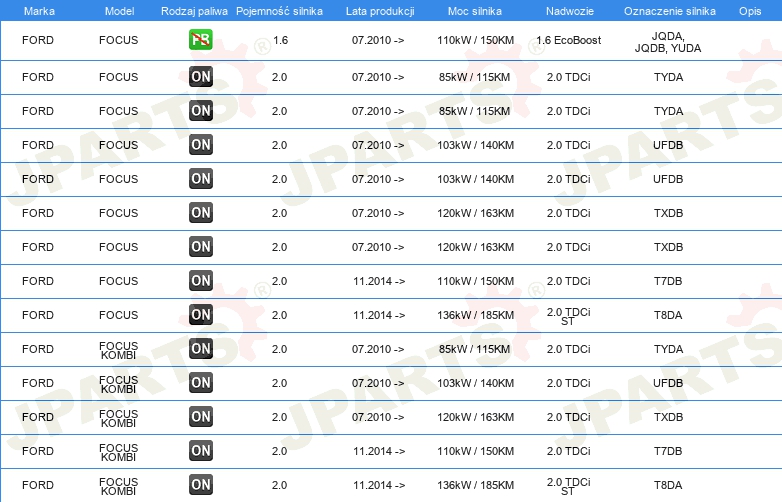This screenshot has width=782, height=502.
Task: Click FOCUS model in the 1.6 EcoBoost row
Action: 119,40
